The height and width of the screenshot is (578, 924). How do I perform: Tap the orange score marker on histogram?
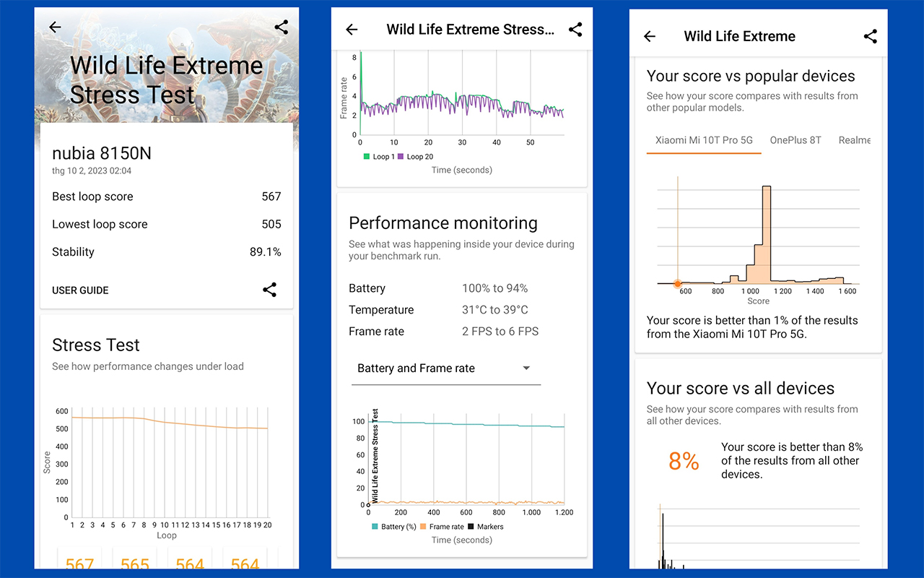[677, 284]
